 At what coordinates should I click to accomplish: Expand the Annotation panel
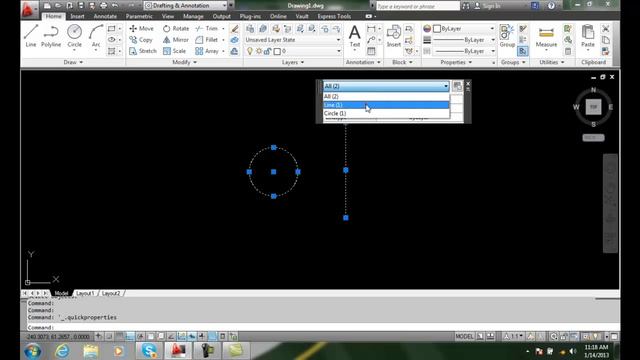point(363,62)
